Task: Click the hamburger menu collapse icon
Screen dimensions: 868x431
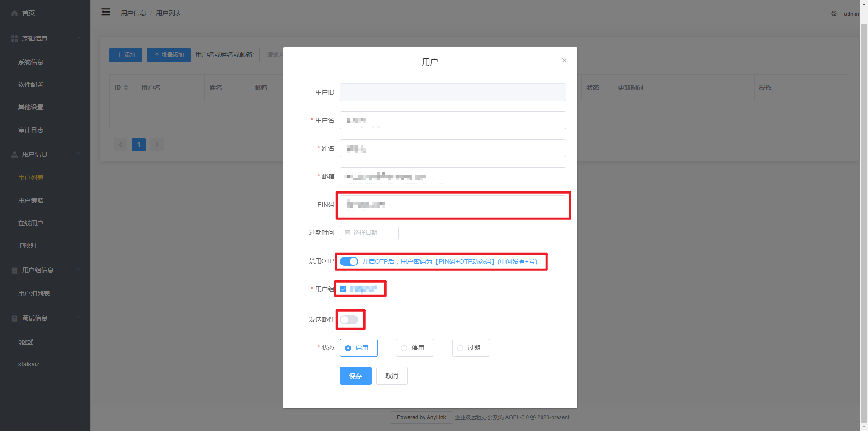Action: [106, 12]
